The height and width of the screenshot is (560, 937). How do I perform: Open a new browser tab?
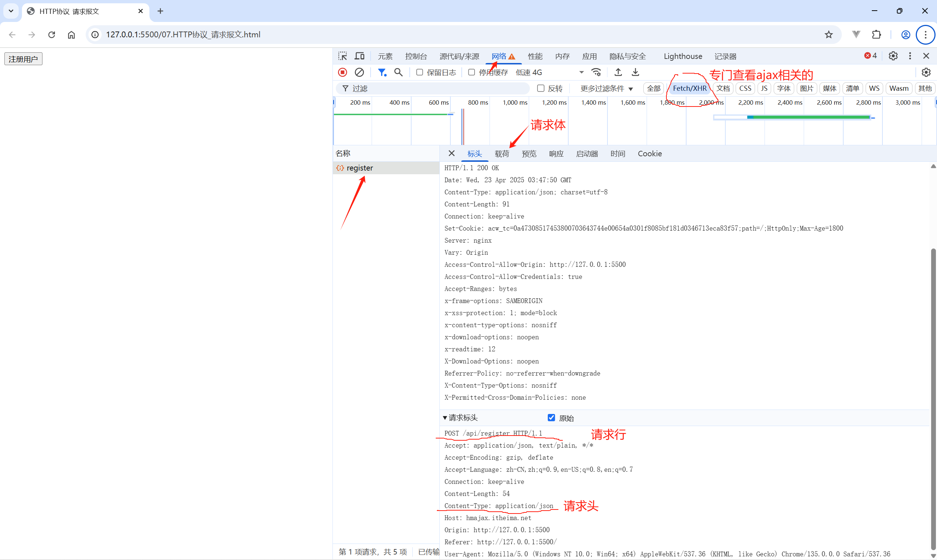click(x=160, y=11)
